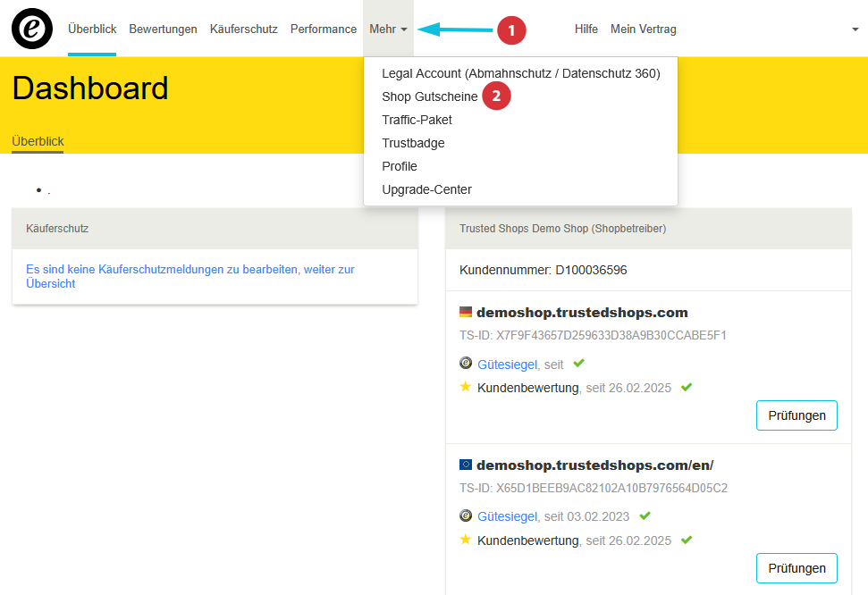Image resolution: width=868 pixels, height=595 pixels.
Task: Click star icon of /en/ shop Kundenbewertung
Action: click(x=466, y=540)
